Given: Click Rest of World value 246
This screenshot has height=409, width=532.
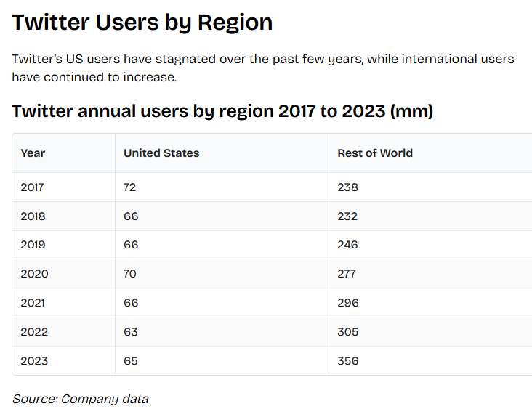Looking at the screenshot, I should coord(348,245).
